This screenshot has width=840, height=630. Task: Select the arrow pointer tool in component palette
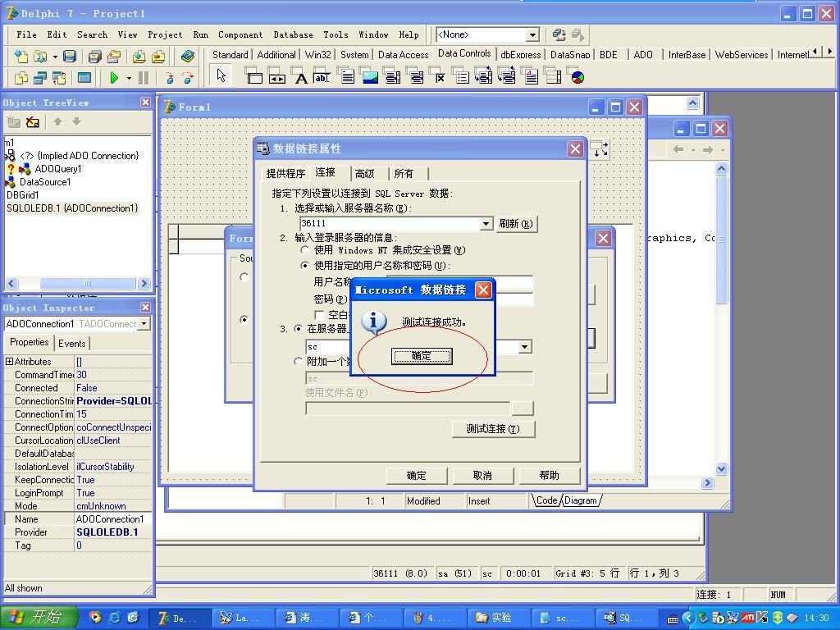pos(221,76)
